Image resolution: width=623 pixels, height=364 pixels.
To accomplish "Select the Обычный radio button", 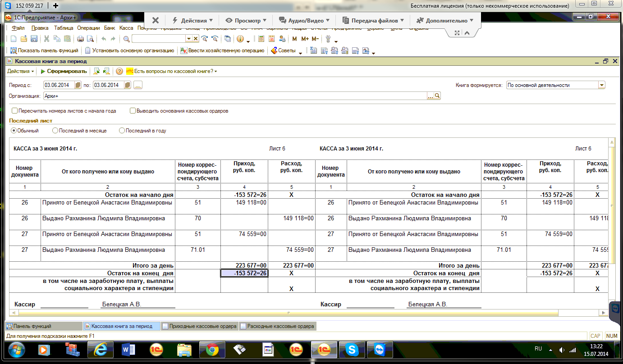I will coord(14,131).
